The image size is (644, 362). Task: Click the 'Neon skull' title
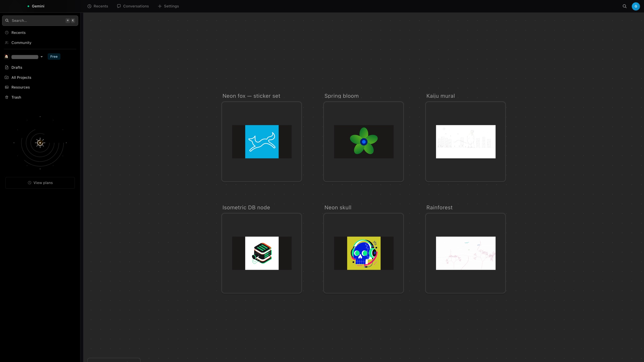338,208
